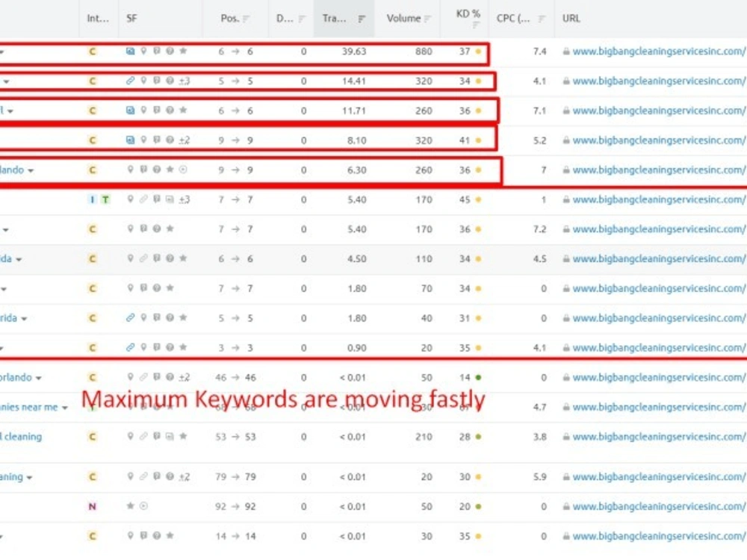Click the C intent badge in the 14.41 traffic row
The height and width of the screenshot is (560, 747).
93,81
